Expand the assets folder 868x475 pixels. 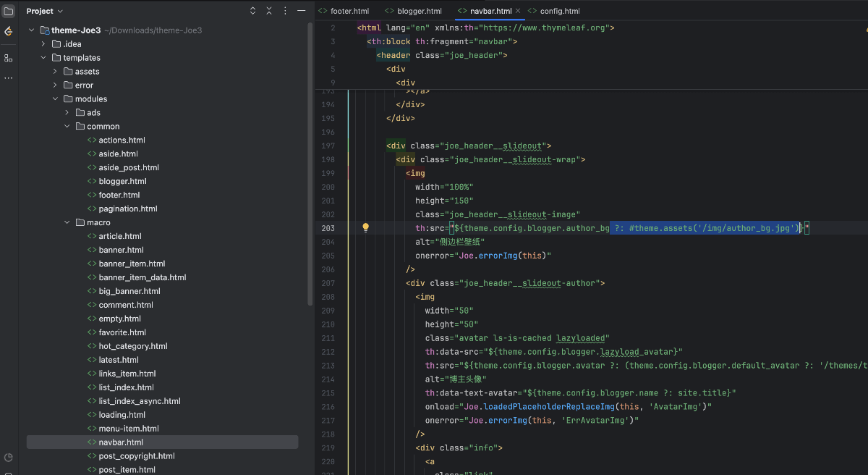[55, 72]
